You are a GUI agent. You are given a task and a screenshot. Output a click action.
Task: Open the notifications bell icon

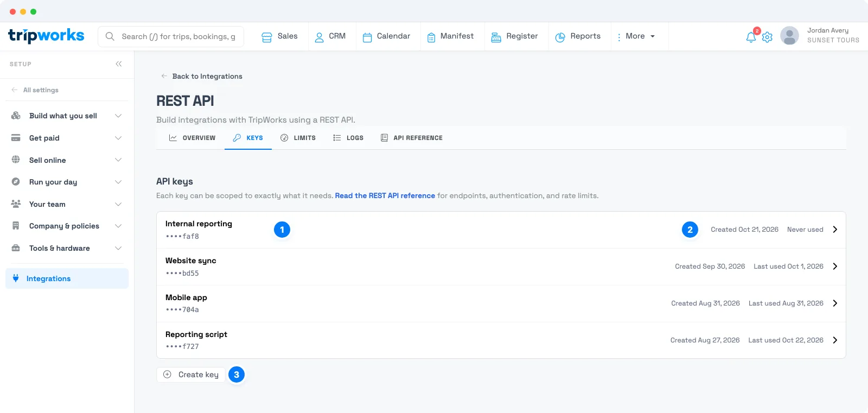751,37
